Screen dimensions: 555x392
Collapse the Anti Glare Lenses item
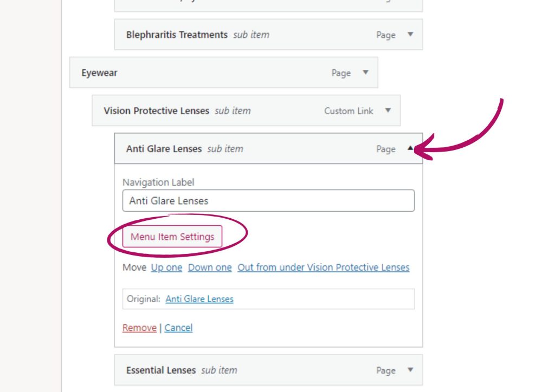(410, 148)
